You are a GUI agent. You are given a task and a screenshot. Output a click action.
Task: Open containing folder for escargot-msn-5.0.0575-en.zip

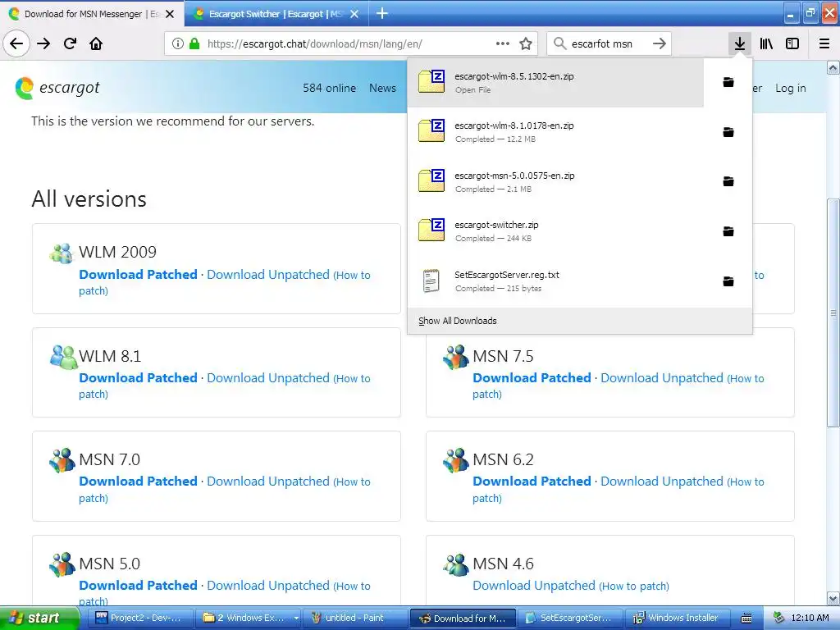[x=728, y=181]
